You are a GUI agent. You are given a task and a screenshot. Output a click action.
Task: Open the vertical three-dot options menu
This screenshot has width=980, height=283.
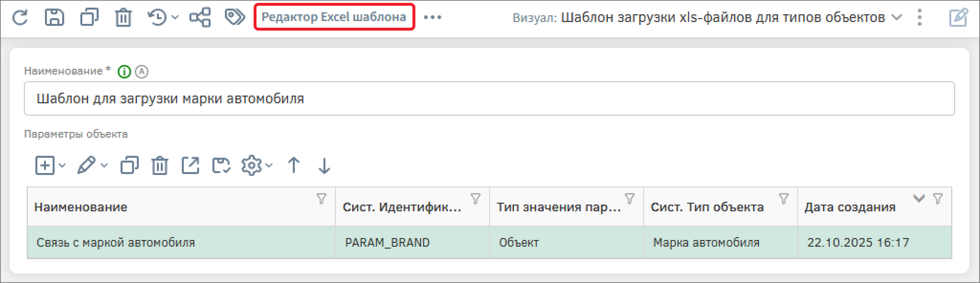point(919,18)
